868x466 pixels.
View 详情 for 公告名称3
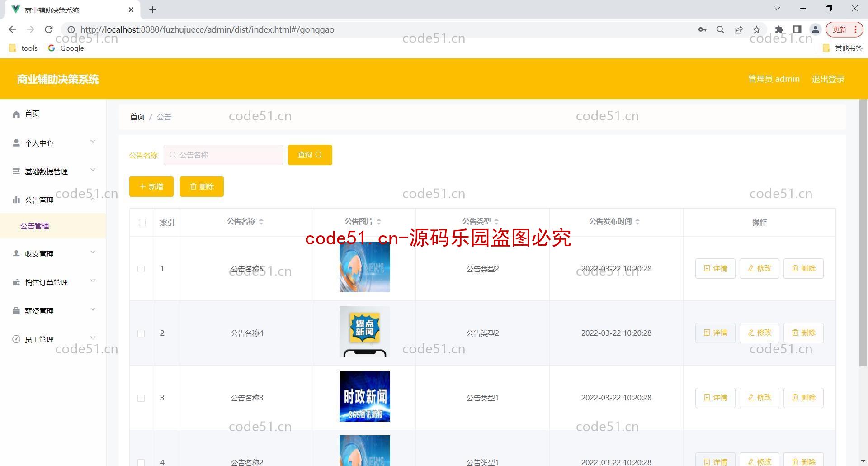coord(715,398)
